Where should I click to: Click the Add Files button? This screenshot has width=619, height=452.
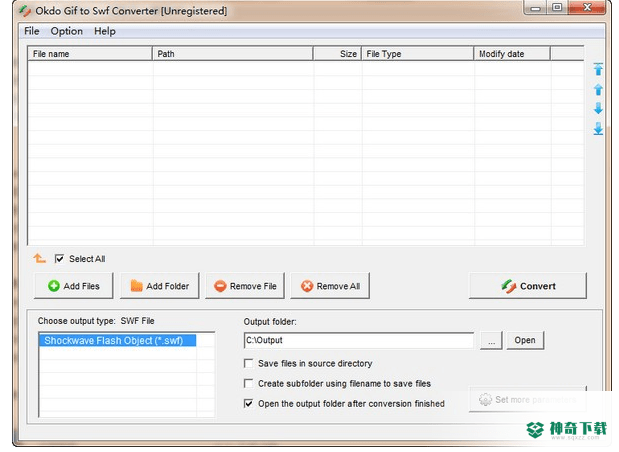tap(74, 286)
